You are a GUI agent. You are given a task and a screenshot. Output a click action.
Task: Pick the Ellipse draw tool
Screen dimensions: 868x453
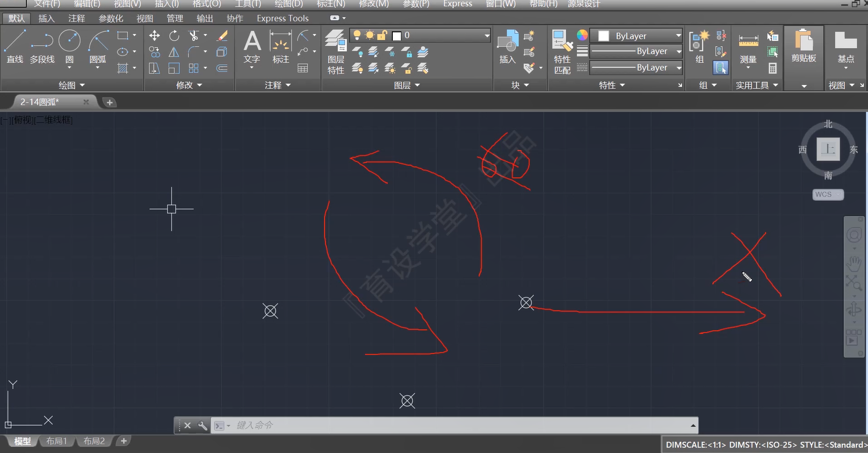pyautogui.click(x=123, y=52)
